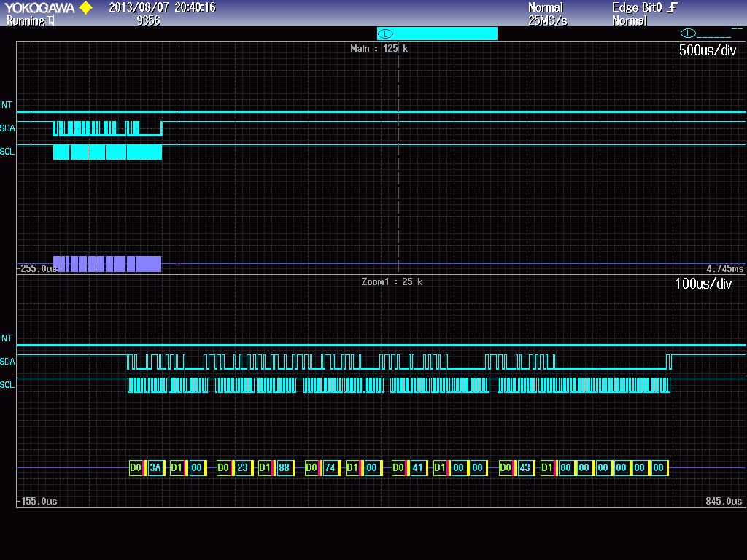Click the logic icon inside cyan zoom bar
The width and height of the screenshot is (747, 560).
[x=385, y=34]
